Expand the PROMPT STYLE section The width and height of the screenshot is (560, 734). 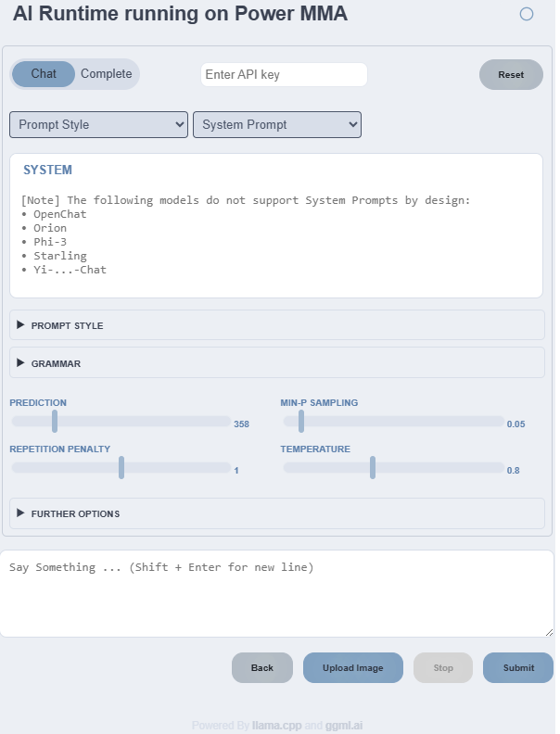pyautogui.click(x=67, y=325)
